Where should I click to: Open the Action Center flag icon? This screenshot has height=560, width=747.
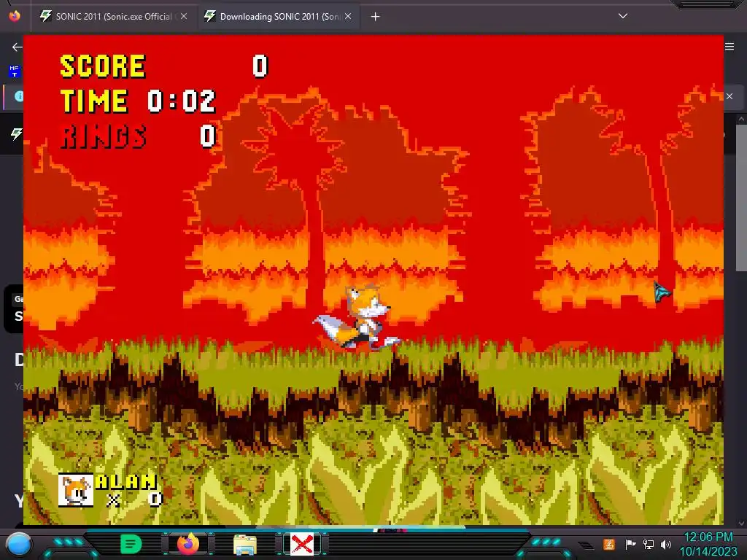(630, 544)
